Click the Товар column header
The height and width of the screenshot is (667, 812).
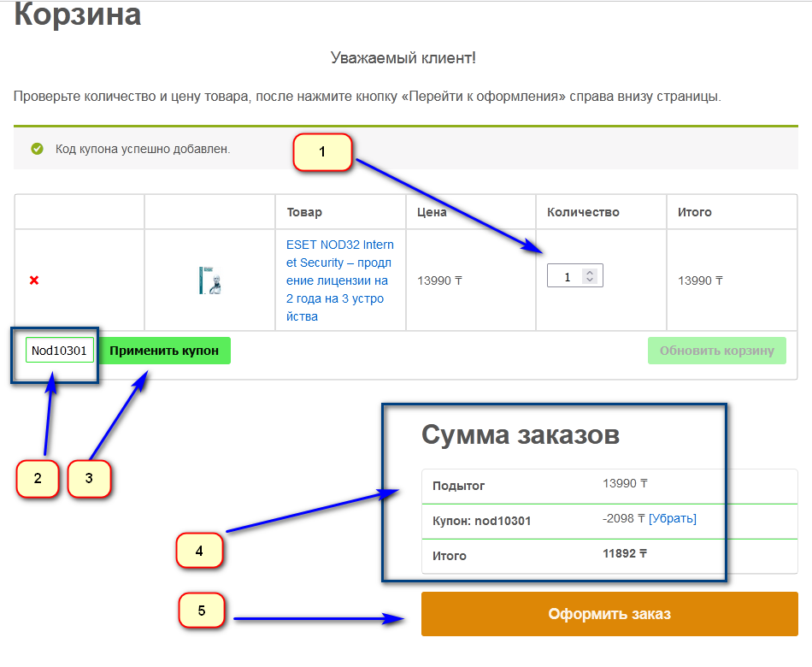point(304,212)
